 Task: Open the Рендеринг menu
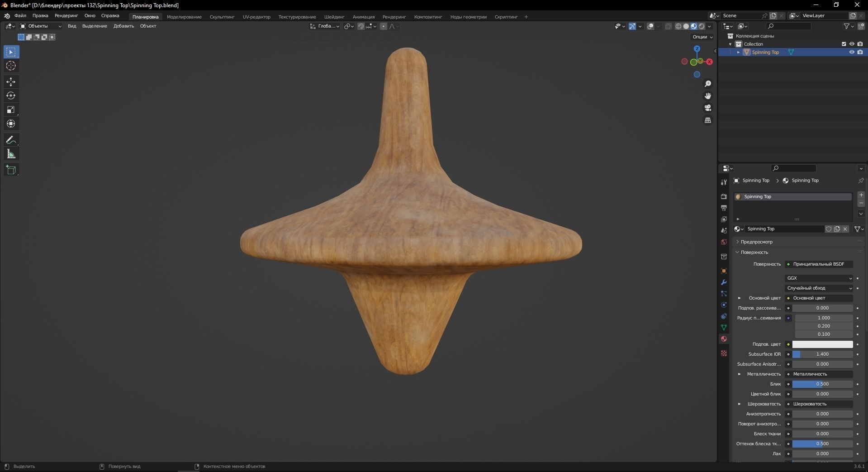(x=66, y=16)
